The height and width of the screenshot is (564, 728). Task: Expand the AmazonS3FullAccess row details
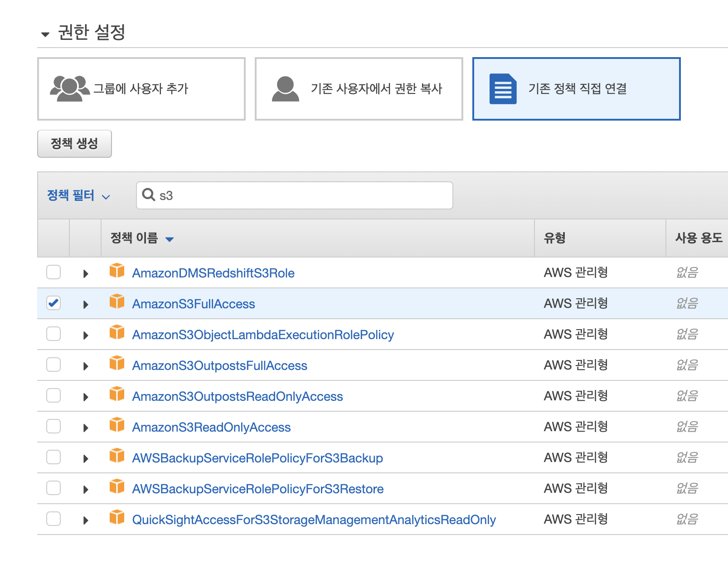(86, 304)
